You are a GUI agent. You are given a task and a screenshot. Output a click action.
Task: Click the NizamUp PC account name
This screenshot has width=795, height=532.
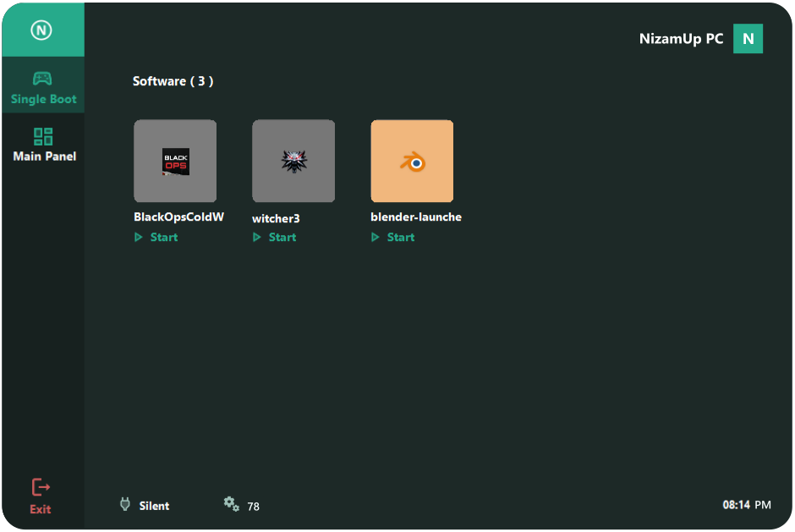click(x=681, y=39)
